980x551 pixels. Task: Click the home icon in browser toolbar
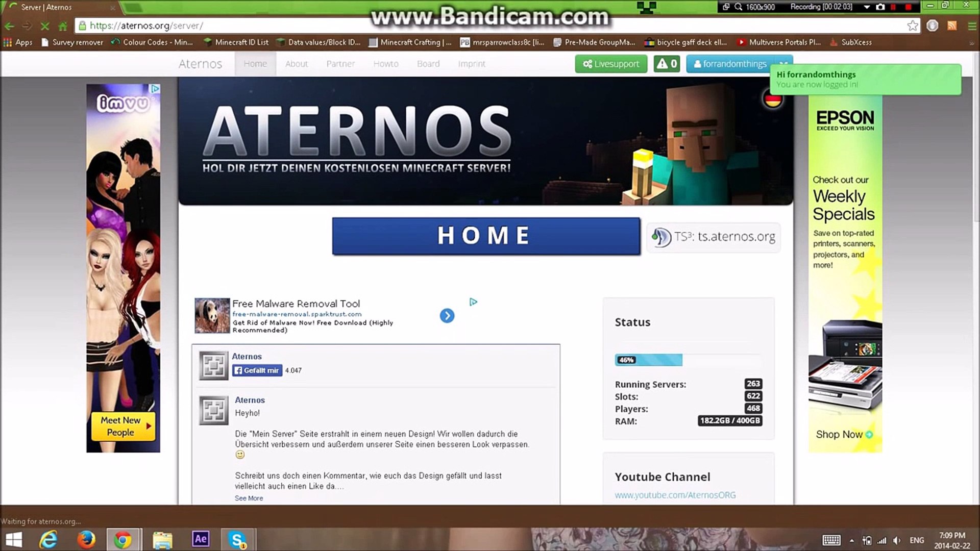click(x=63, y=26)
